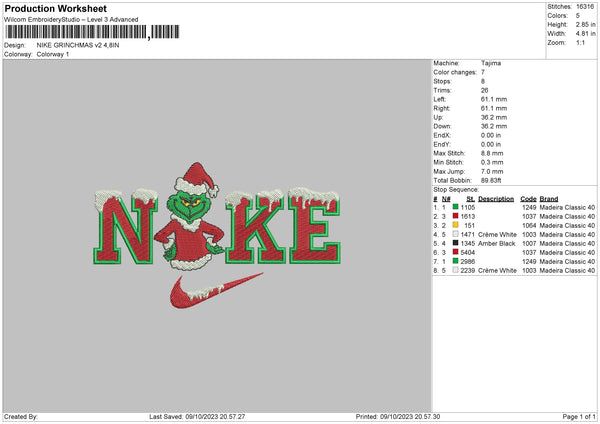Screen dimensions: 600x424
Task: Click code "1007" in the Amber Black row
Action: point(529,243)
